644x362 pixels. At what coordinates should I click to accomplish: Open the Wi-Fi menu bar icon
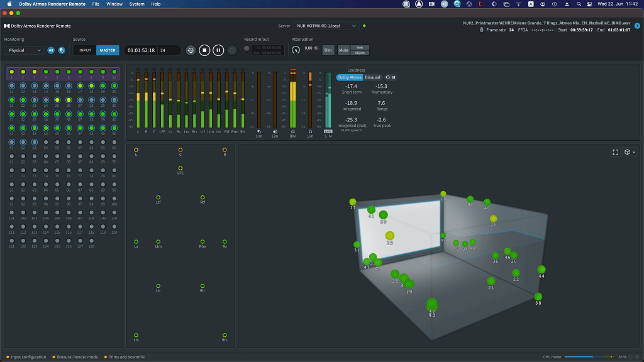518,4
